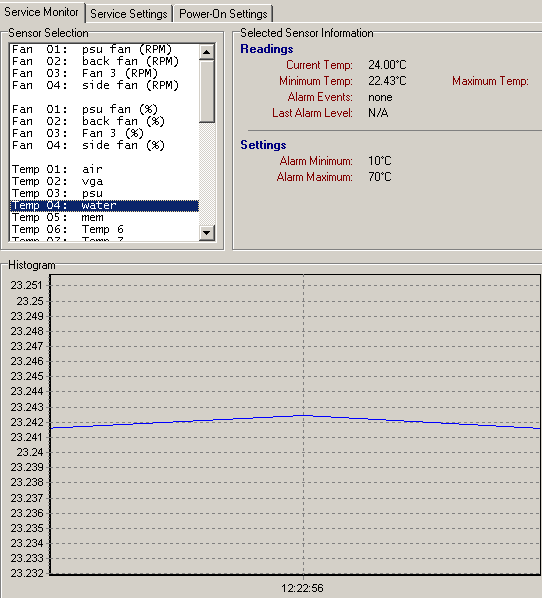Select Fan 01: psu fan (%)
542x598 pixels.
point(104,109)
